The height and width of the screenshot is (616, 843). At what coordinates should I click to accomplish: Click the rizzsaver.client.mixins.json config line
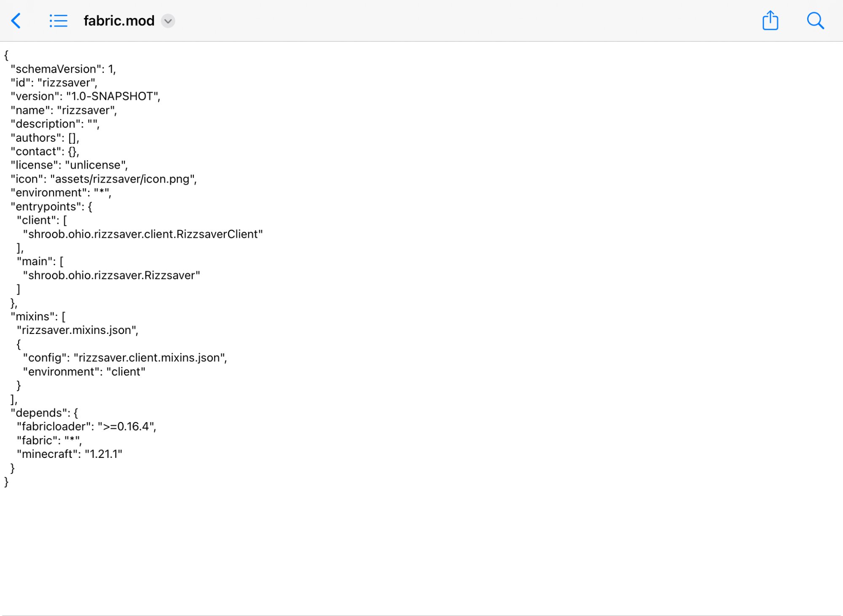pyautogui.click(x=125, y=358)
